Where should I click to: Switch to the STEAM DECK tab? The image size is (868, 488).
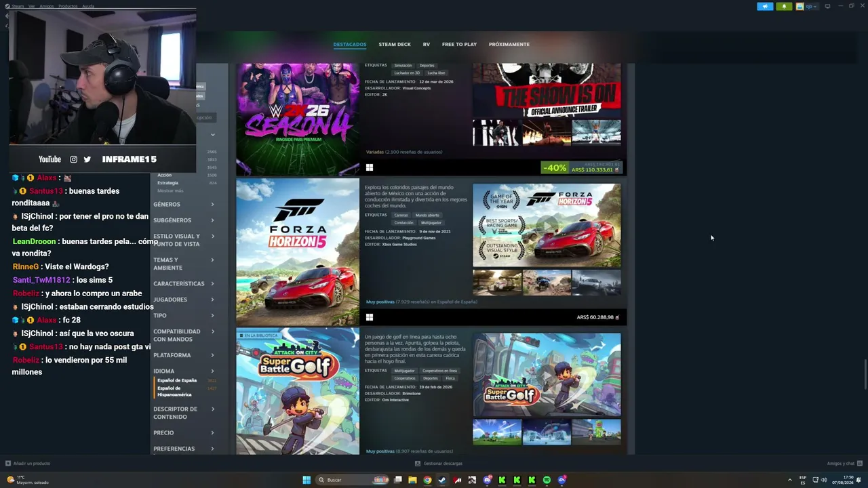click(x=395, y=44)
